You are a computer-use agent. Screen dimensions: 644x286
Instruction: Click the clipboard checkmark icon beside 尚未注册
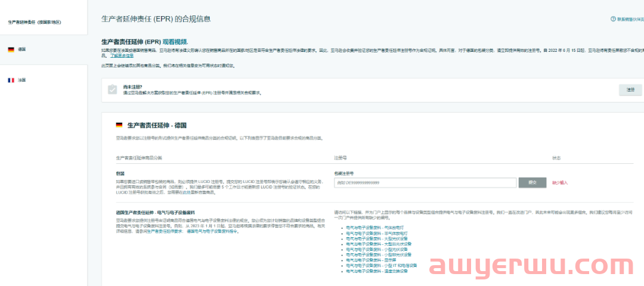pos(112,89)
